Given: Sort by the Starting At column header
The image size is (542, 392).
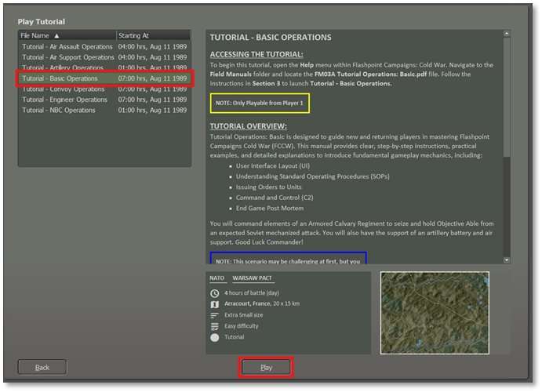Looking at the screenshot, I should pos(152,36).
